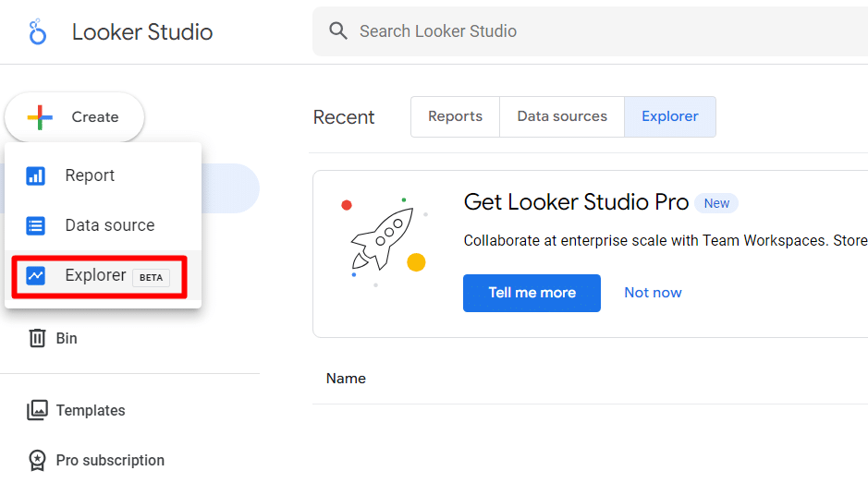Click the Looker Studio logo icon
This screenshot has height=495, width=868.
[37, 31]
